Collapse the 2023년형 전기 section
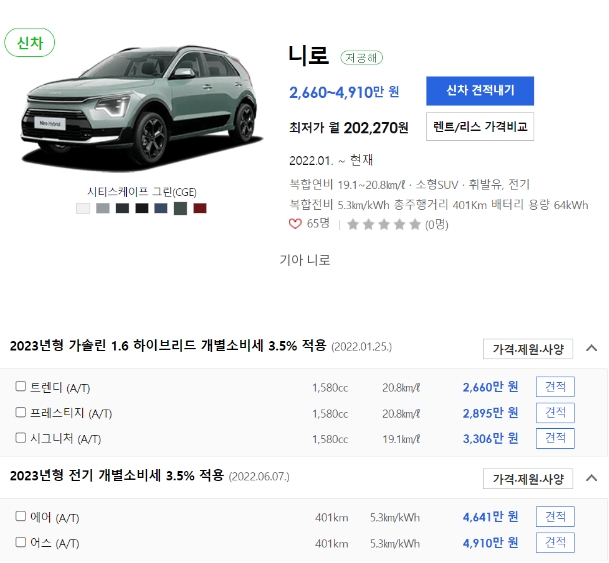This screenshot has height=563, width=609. 592,478
